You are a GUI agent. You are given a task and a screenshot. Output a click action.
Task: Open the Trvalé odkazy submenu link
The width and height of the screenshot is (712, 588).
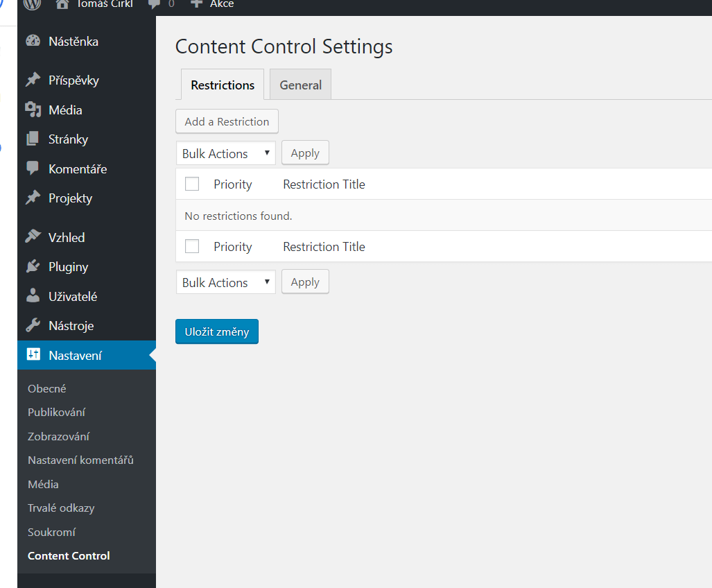point(61,508)
